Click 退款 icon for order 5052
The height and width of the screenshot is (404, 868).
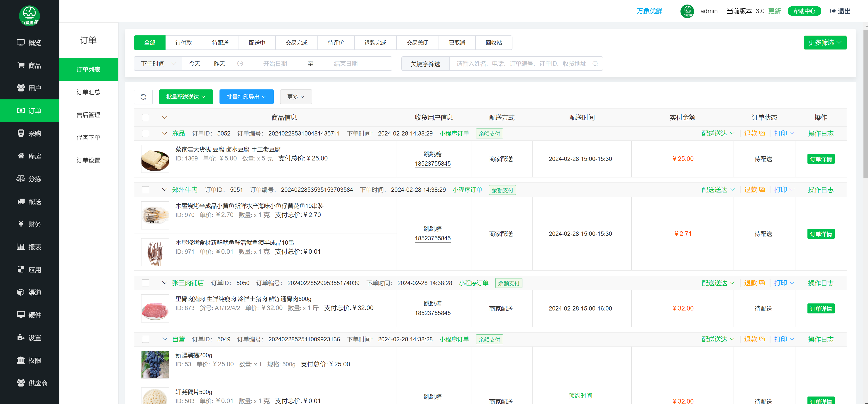[762, 133]
